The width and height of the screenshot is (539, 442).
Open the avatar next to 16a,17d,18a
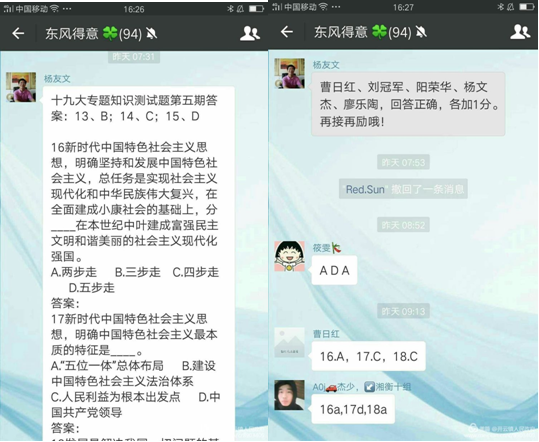[x=289, y=395]
